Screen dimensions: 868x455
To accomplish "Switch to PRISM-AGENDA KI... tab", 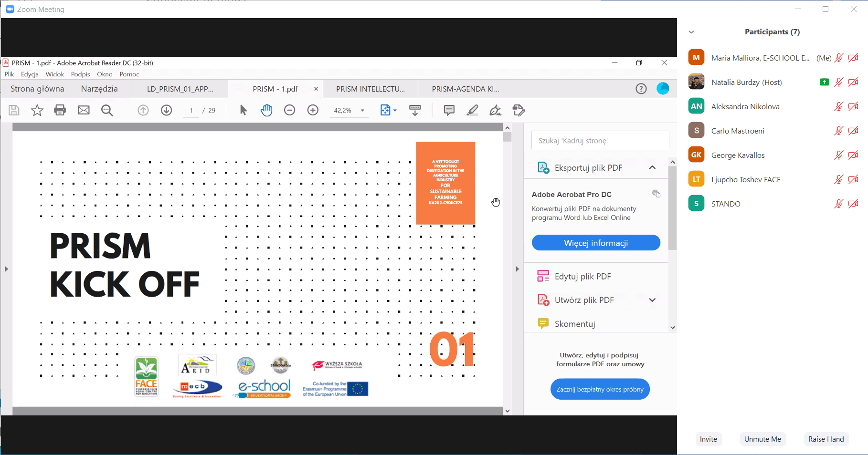I will click(x=465, y=89).
